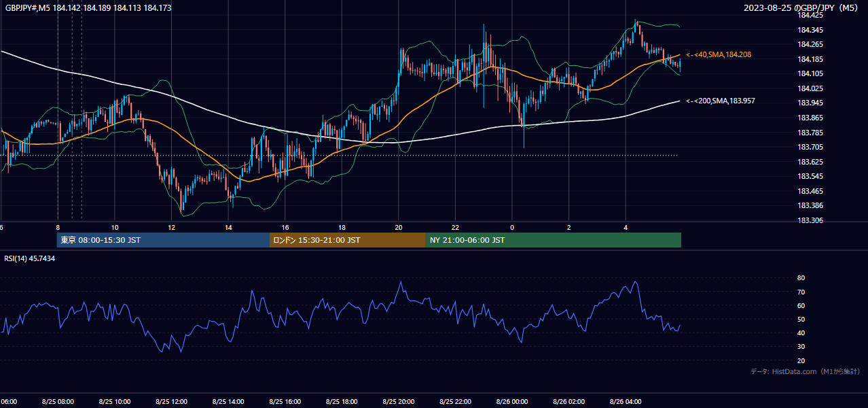The width and height of the screenshot is (868, 408).
Task: Click the 184.105 price axis label
Action: pos(810,73)
